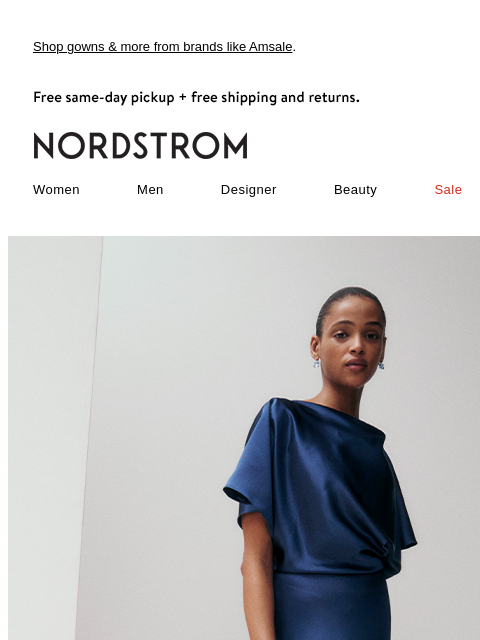Image resolution: width=480 pixels, height=640 pixels.
Task: Click the free shipping and returns text
Action: [276, 98]
